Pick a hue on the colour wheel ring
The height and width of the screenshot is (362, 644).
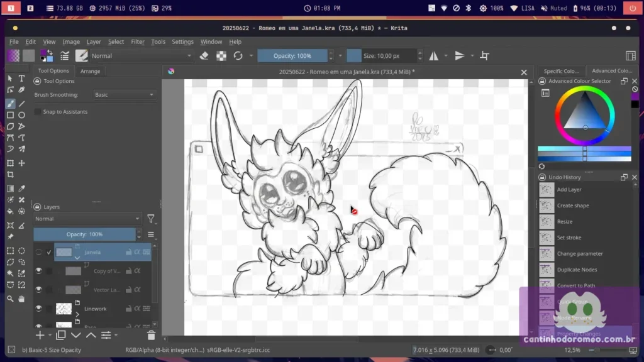(585, 89)
